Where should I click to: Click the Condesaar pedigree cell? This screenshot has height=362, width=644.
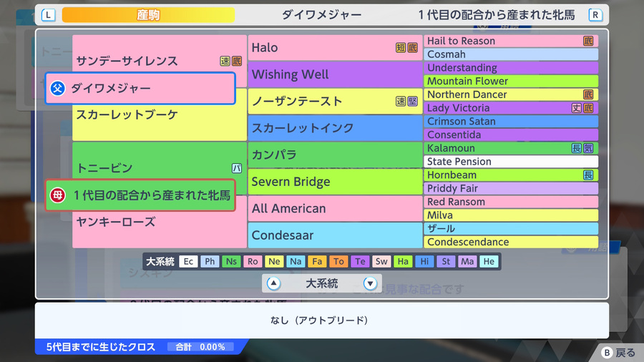pyautogui.click(x=335, y=235)
